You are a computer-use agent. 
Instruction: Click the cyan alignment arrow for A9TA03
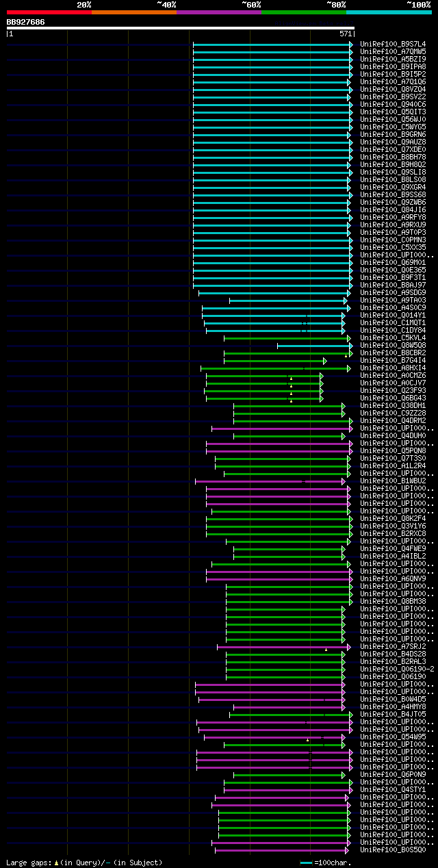[288, 301]
